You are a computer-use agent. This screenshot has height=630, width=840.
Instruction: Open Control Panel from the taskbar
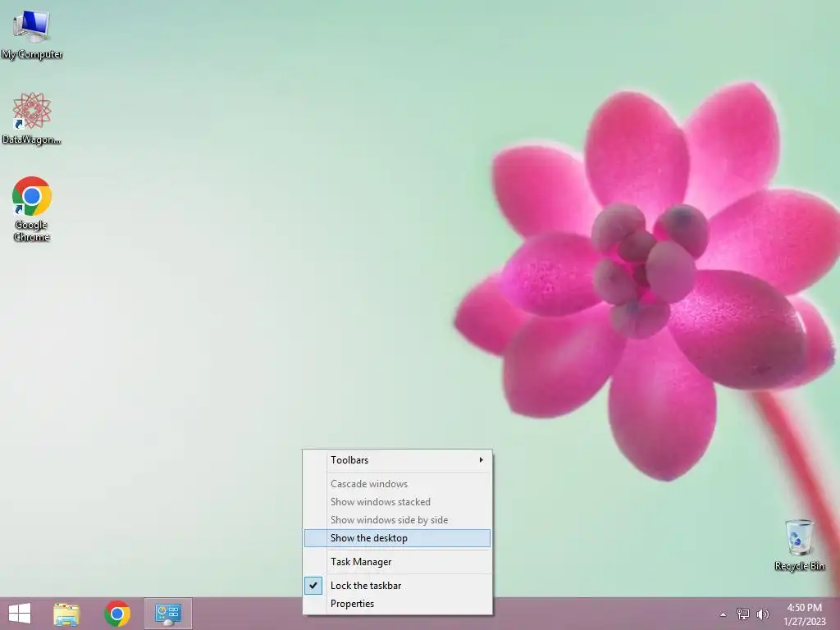tap(167, 614)
